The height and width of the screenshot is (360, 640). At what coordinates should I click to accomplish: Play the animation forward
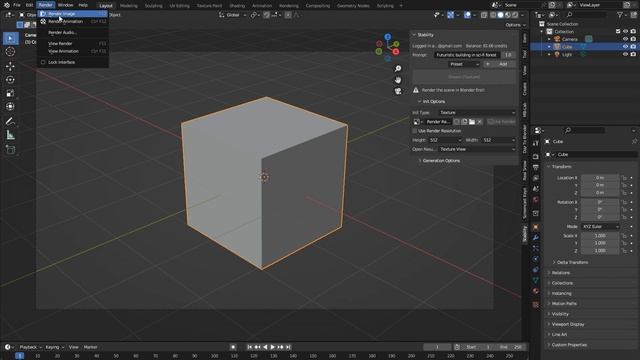click(273, 347)
